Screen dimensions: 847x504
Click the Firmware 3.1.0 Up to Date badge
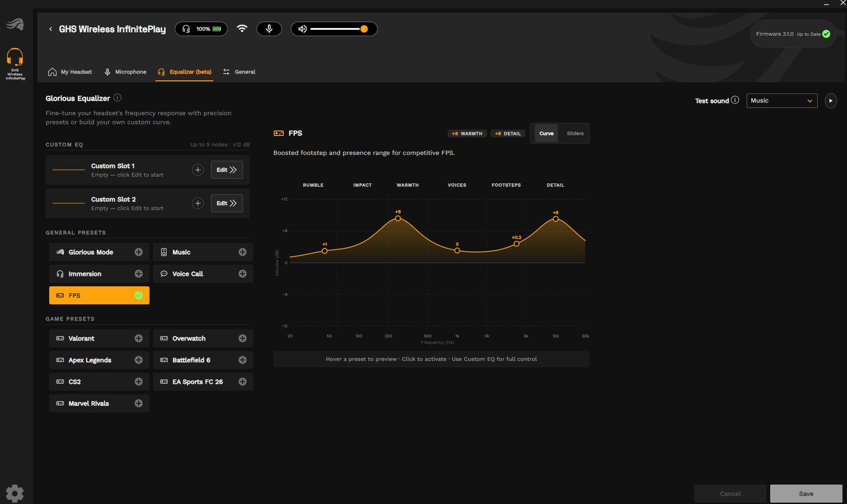[x=793, y=34]
